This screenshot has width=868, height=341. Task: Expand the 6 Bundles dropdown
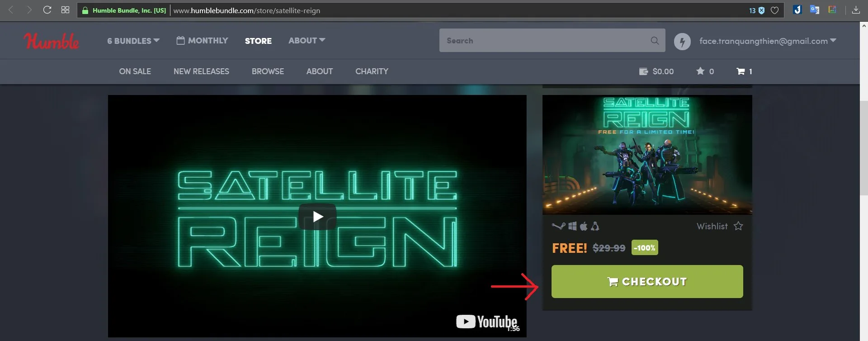click(x=133, y=41)
